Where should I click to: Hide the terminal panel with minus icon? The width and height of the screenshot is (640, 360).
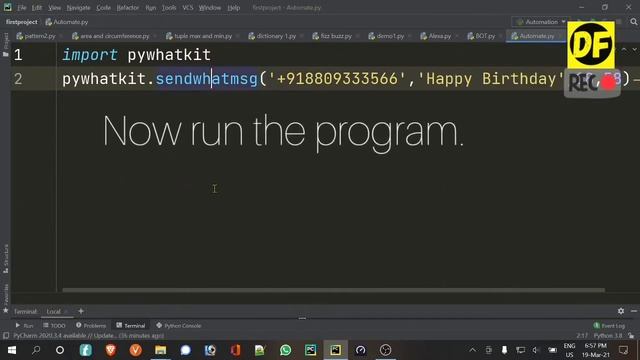click(x=633, y=311)
